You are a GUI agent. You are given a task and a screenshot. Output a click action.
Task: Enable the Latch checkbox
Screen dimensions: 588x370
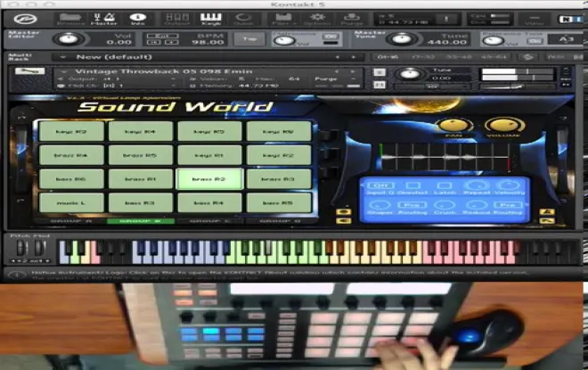(445, 185)
